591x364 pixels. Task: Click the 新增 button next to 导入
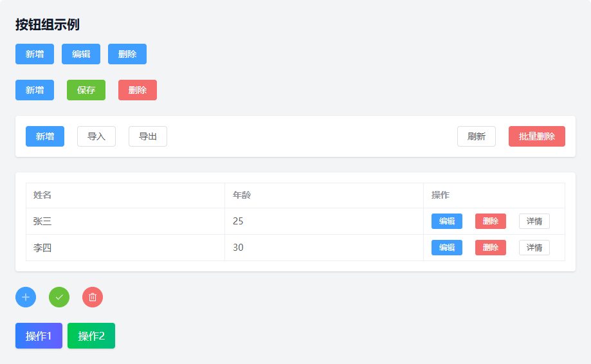(45, 136)
